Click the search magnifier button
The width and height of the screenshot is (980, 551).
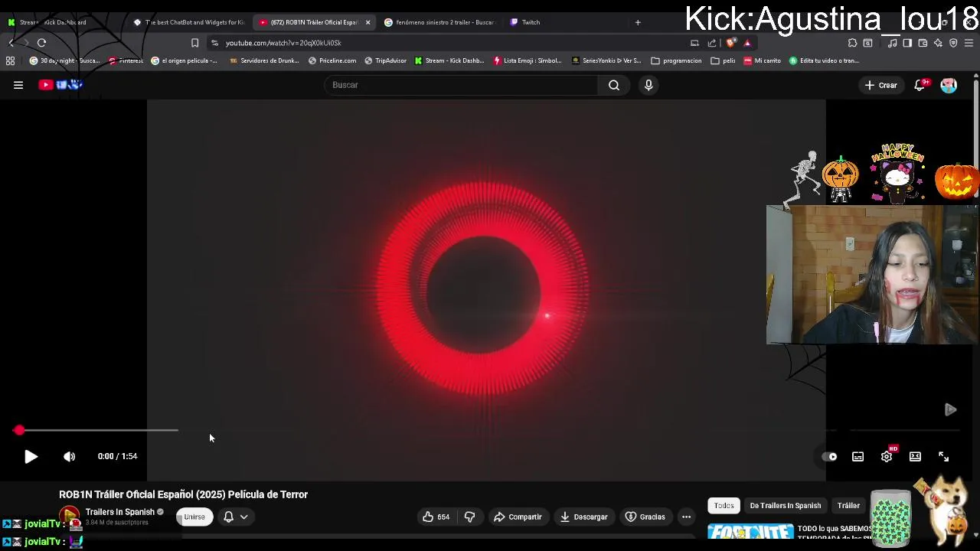[614, 85]
